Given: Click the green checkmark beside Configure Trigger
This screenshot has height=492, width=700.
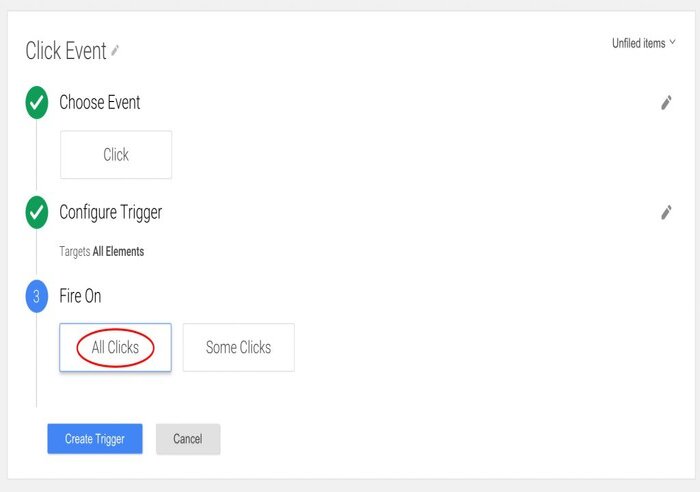Looking at the screenshot, I should tap(37, 213).
